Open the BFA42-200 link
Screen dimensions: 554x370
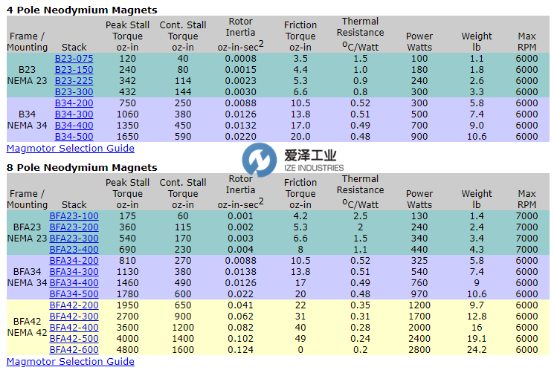point(74,305)
